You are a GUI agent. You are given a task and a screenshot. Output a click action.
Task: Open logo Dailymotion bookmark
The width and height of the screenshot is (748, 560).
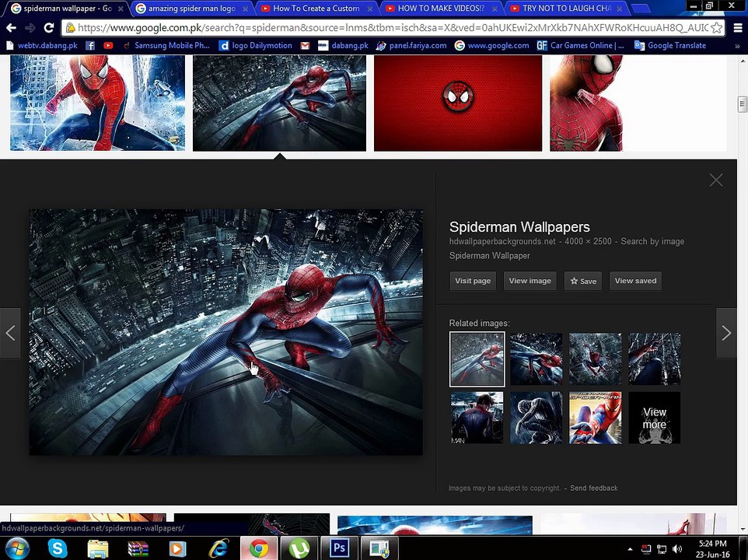(x=255, y=46)
